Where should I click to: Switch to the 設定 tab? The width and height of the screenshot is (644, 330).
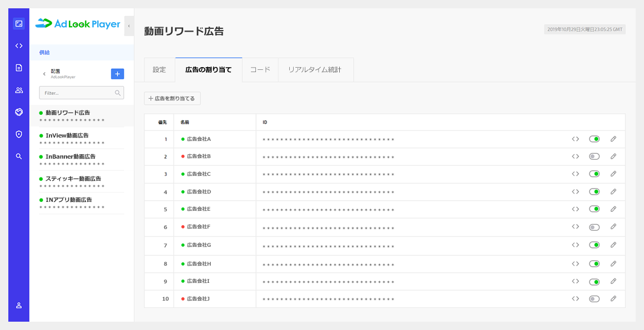pyautogui.click(x=159, y=69)
